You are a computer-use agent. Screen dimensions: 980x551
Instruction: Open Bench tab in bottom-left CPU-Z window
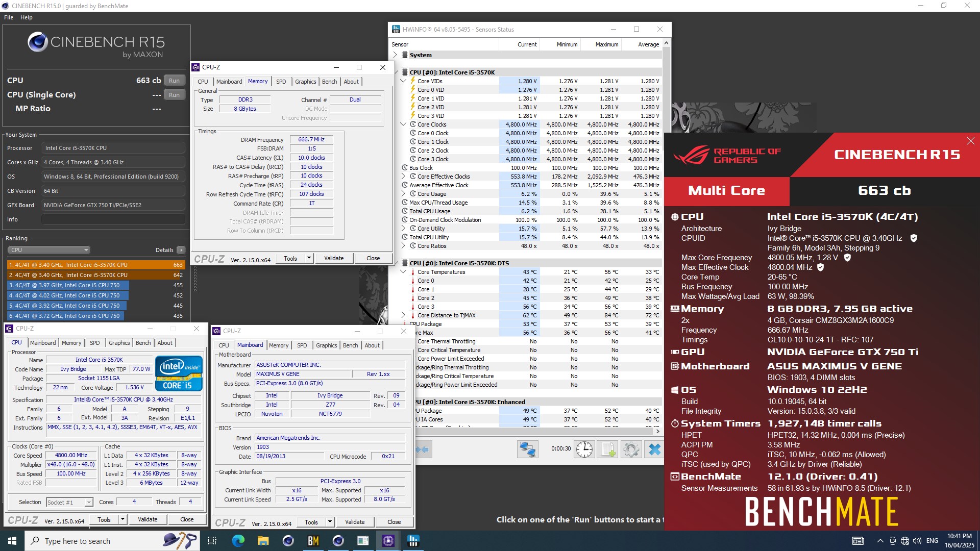[x=143, y=343]
